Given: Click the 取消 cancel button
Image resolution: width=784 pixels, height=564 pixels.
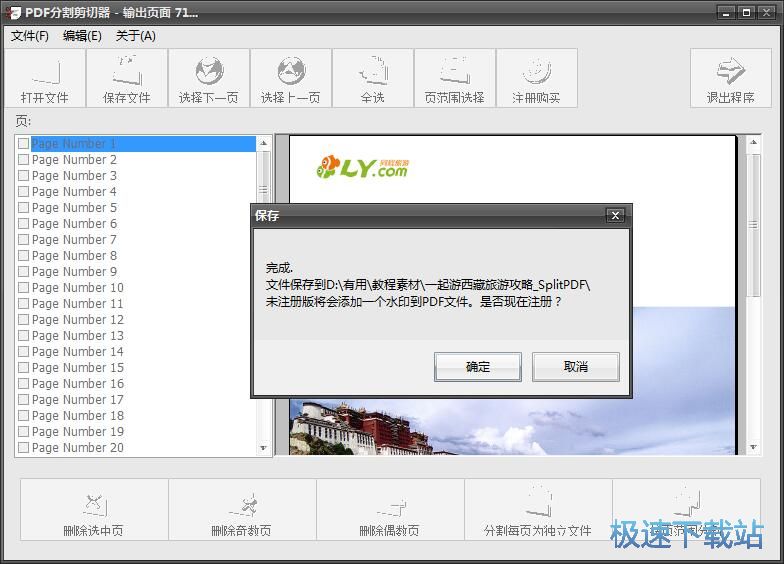Looking at the screenshot, I should (576, 366).
